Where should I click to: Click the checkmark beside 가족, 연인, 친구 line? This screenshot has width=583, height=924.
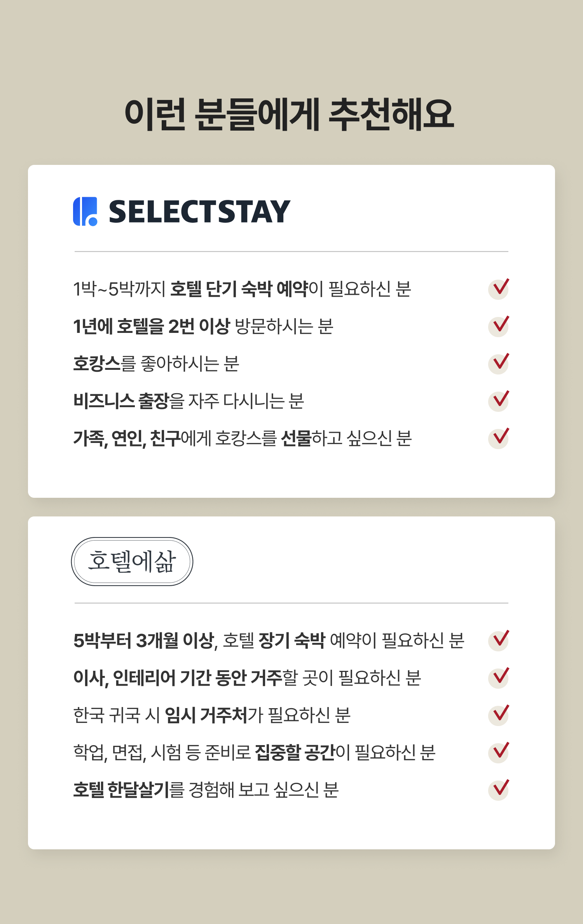click(499, 438)
